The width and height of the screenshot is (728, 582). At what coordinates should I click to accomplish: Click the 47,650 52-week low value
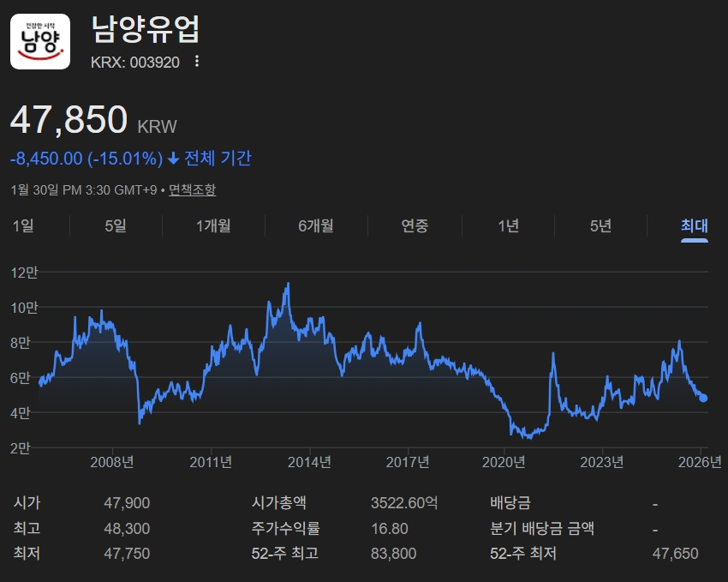[675, 554]
